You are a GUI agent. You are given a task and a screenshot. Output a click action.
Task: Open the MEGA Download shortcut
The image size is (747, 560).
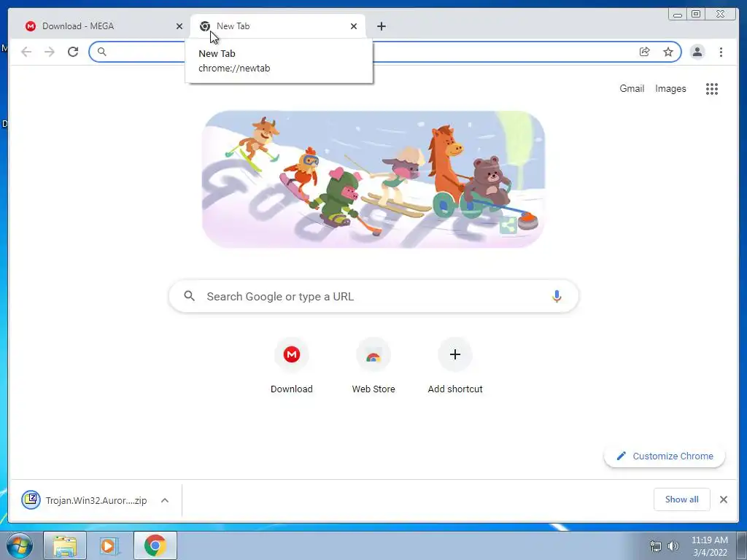[x=292, y=366]
